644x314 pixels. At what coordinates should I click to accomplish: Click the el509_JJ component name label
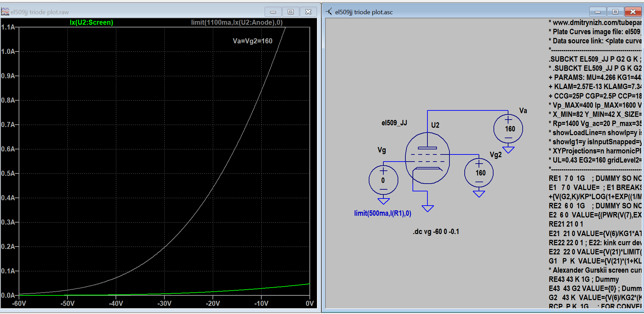[x=394, y=123]
